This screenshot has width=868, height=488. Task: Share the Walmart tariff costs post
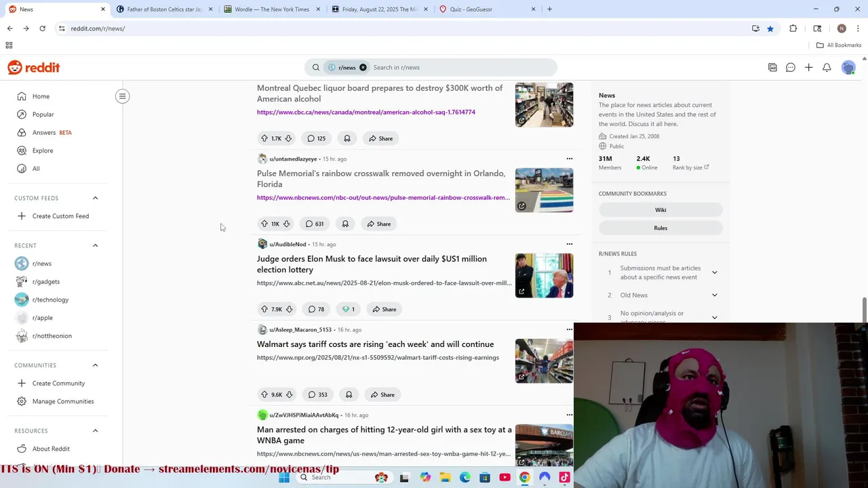pos(382,394)
